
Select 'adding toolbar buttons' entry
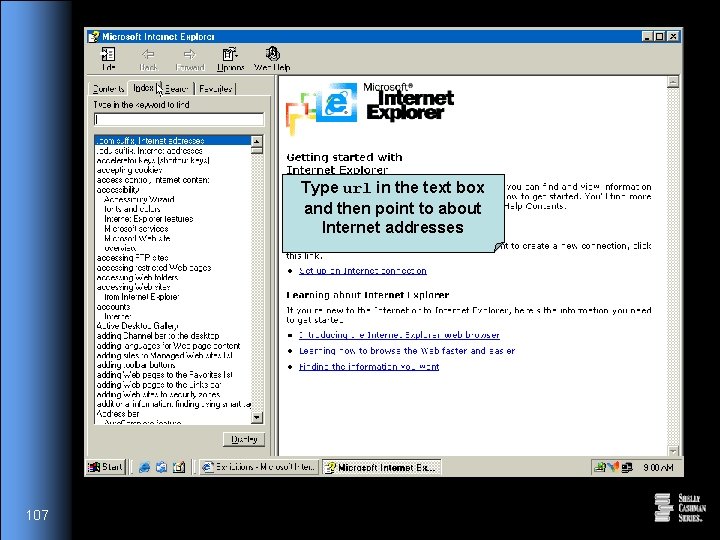point(136,365)
